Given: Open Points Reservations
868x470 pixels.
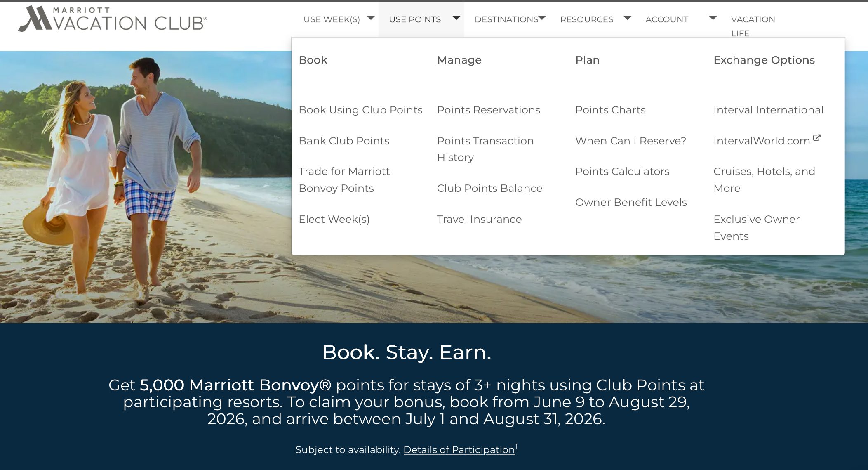Looking at the screenshot, I should point(489,110).
